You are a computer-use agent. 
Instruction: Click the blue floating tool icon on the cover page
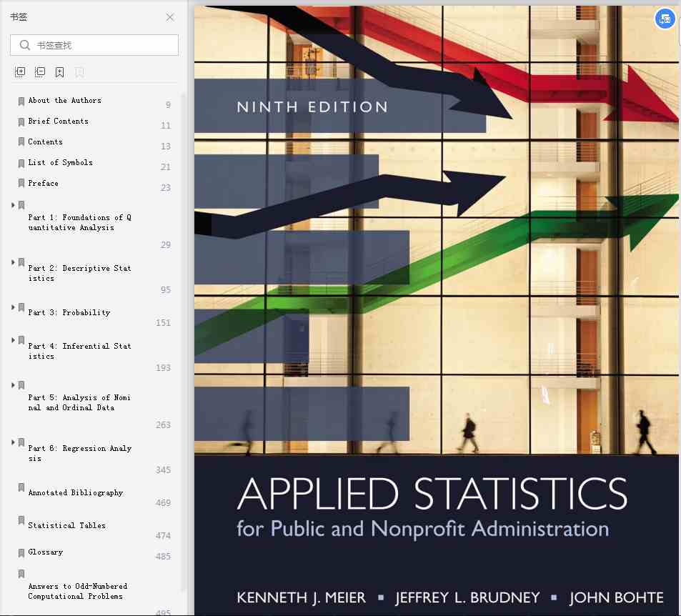click(x=665, y=19)
